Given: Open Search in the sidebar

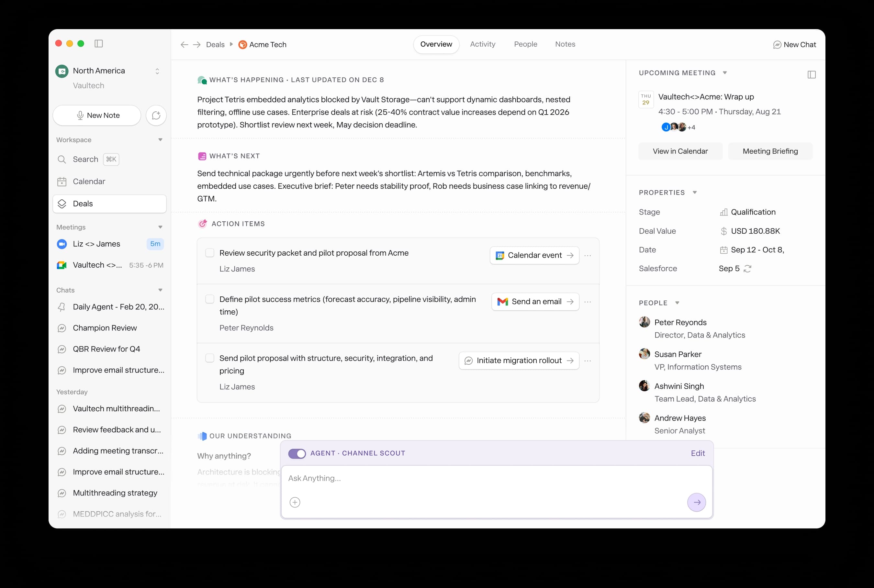Looking at the screenshot, I should [109, 159].
